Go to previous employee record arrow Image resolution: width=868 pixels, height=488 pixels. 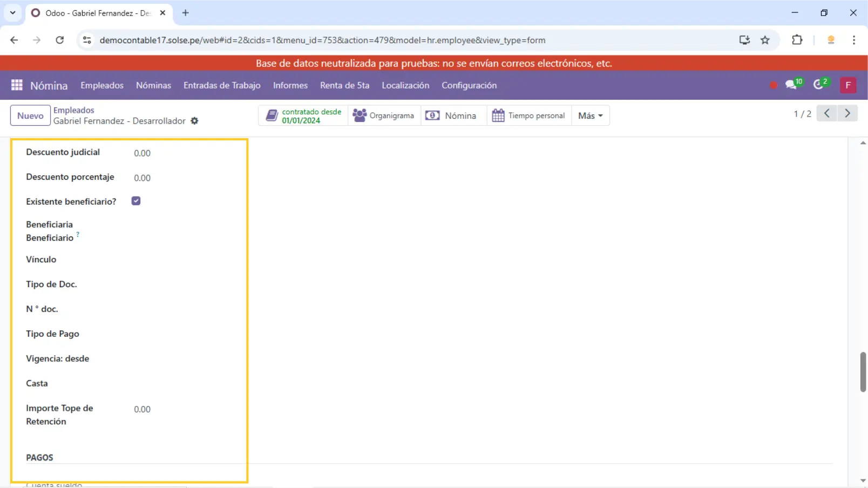pyautogui.click(x=826, y=113)
